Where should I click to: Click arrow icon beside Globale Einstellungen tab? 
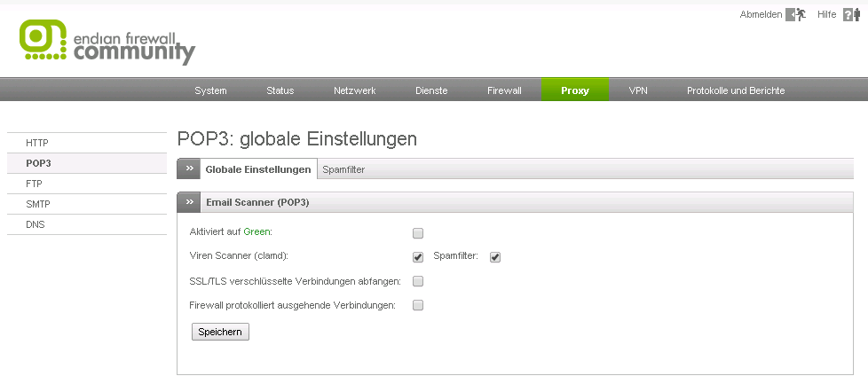click(189, 168)
